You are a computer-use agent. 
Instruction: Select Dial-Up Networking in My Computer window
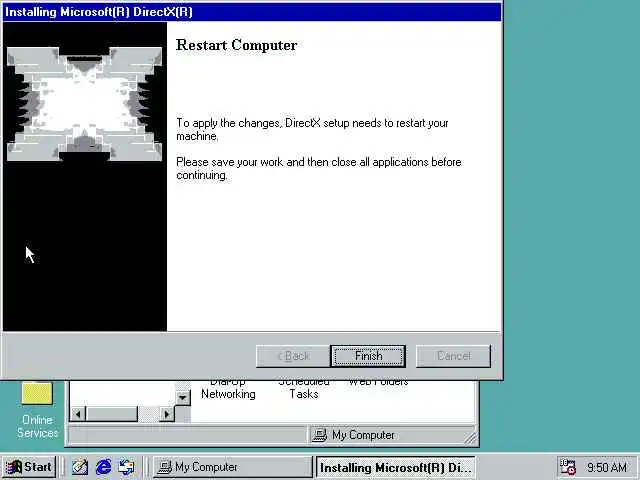[x=228, y=390]
